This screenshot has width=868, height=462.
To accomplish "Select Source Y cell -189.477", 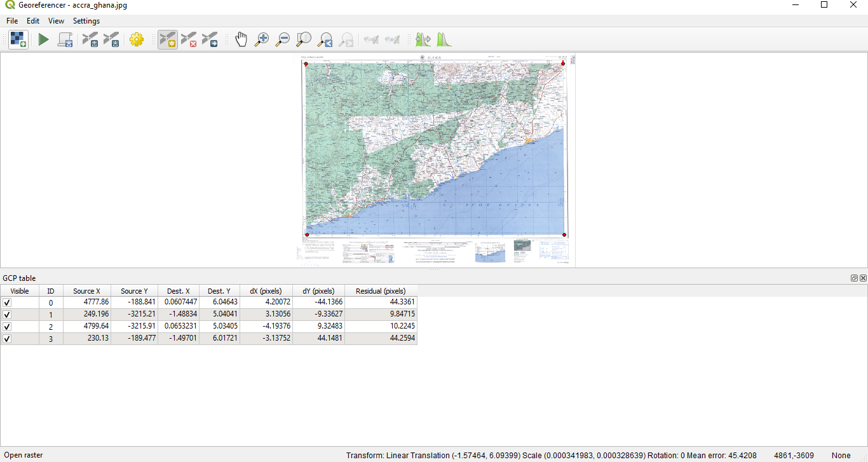I will coord(134,339).
